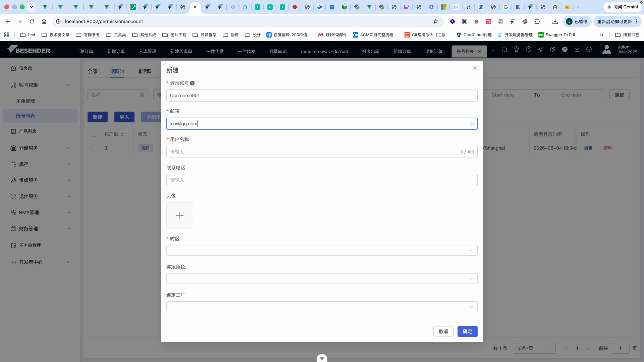Open the 退货订单 header tab
This screenshot has height=362, width=644.
[x=434, y=52]
